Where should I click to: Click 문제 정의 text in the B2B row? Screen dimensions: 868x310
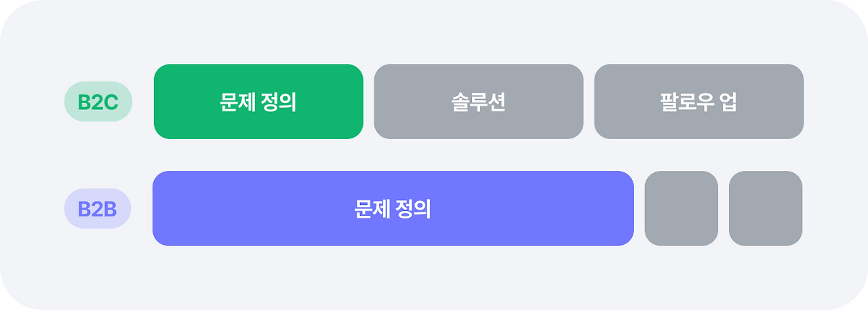click(x=393, y=209)
